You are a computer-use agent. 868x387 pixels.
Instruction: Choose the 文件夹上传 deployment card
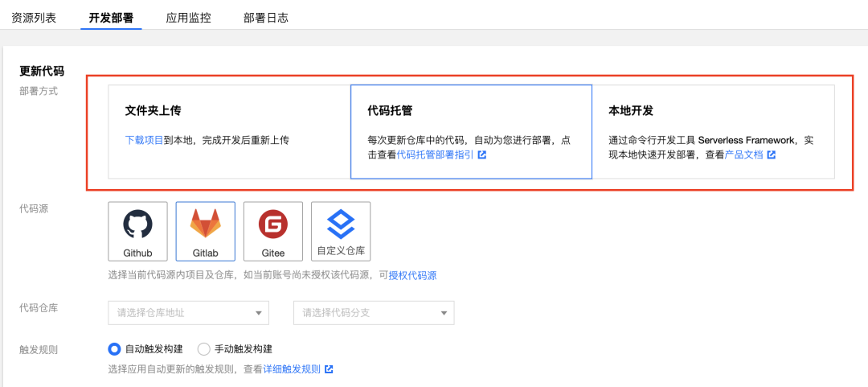pos(229,131)
